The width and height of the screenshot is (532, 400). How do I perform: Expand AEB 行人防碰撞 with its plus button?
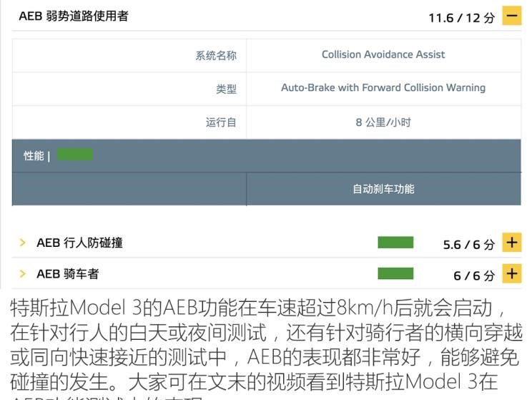pyautogui.click(x=512, y=243)
